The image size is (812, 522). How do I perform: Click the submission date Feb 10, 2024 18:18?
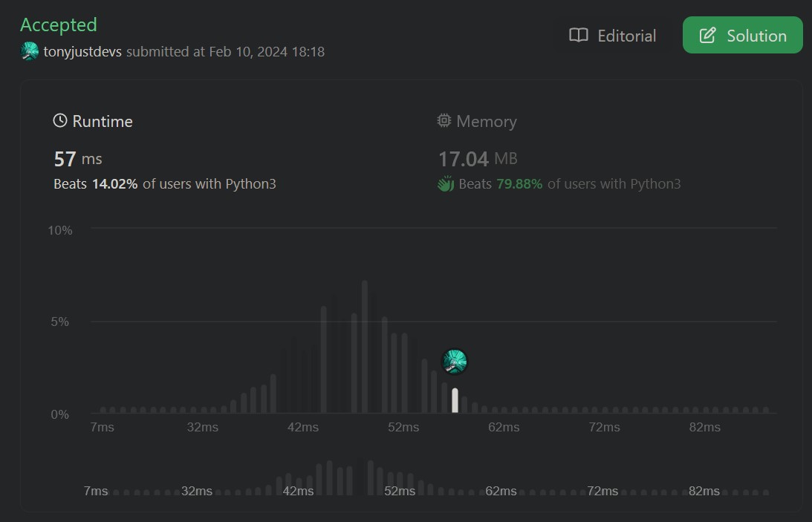(267, 52)
